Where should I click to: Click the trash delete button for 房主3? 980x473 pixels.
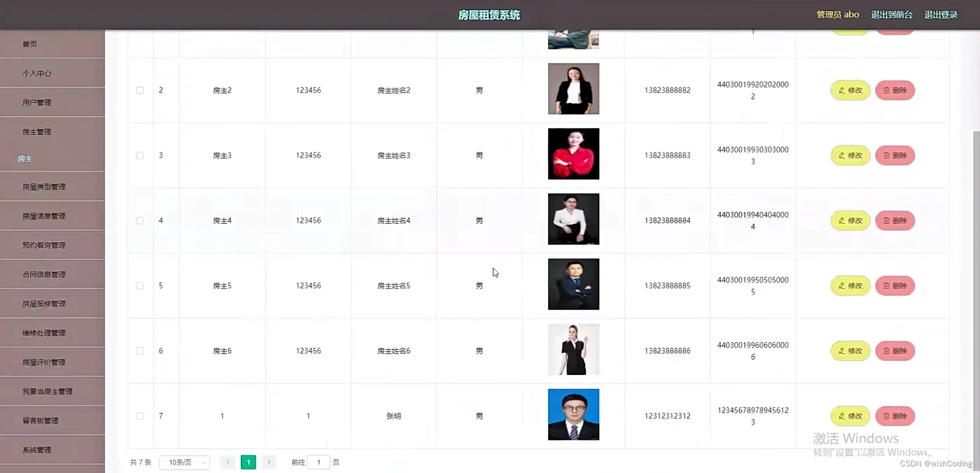(x=895, y=155)
